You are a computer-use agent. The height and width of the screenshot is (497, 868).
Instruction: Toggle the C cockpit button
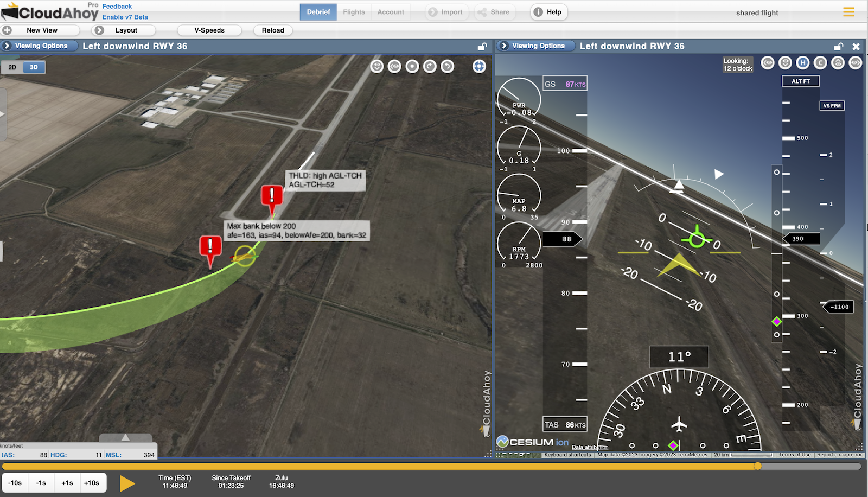click(820, 63)
